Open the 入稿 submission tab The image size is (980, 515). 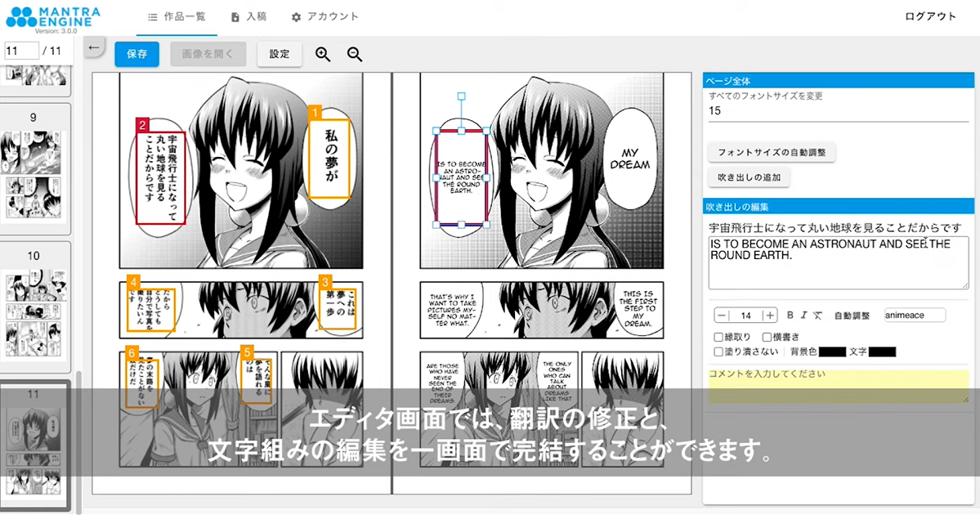tap(248, 17)
